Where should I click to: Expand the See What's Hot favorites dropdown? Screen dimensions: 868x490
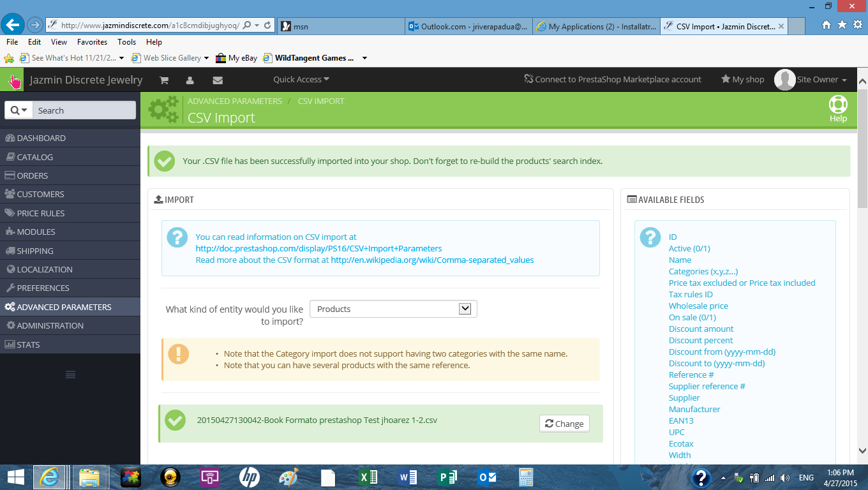click(121, 58)
